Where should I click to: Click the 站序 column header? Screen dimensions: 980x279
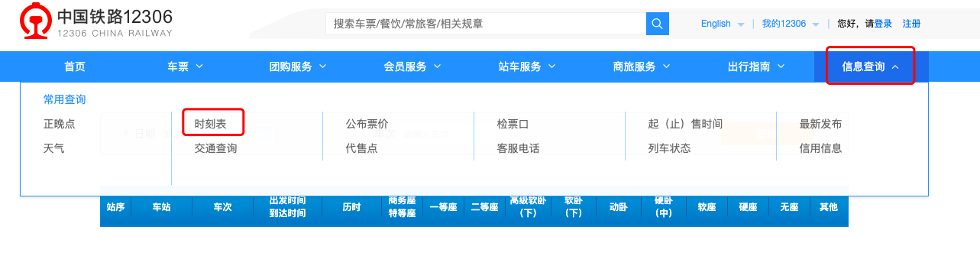point(115,207)
